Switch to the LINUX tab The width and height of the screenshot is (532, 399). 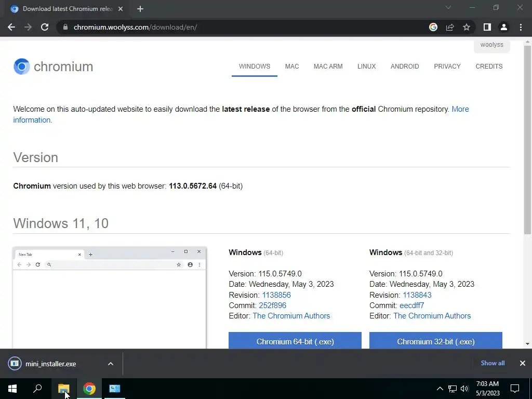point(366,66)
